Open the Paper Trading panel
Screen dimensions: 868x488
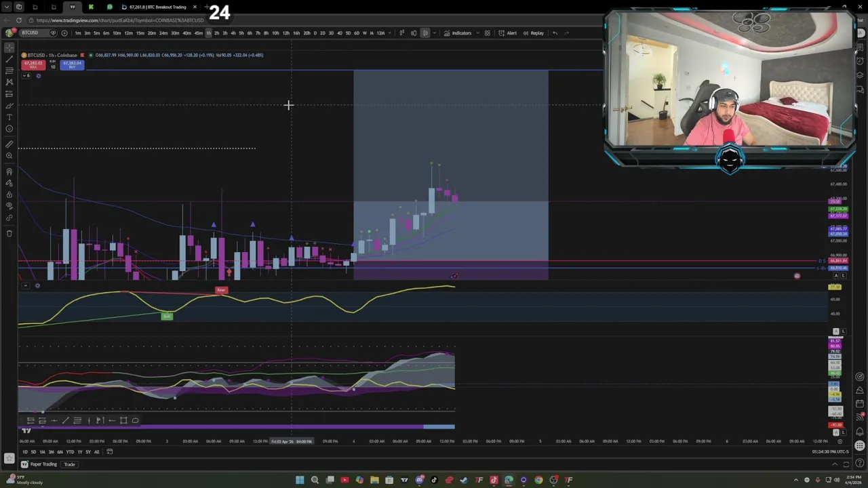pyautogui.click(x=39, y=464)
